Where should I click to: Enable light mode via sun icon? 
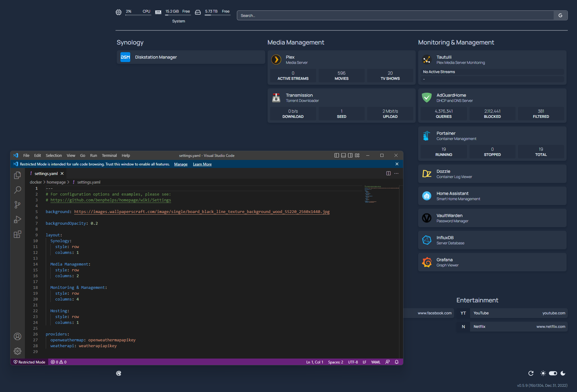[543, 373]
